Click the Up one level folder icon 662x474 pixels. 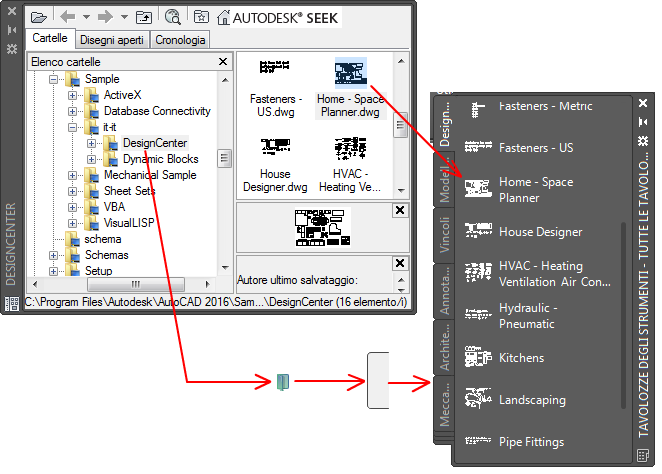pos(144,17)
